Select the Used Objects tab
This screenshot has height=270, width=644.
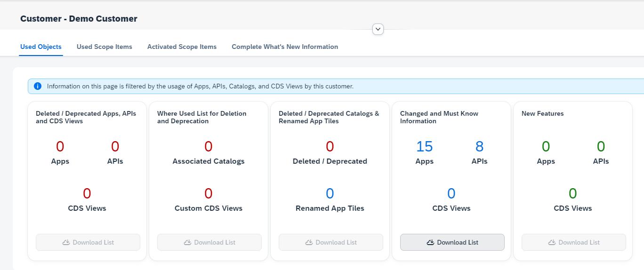(41, 47)
